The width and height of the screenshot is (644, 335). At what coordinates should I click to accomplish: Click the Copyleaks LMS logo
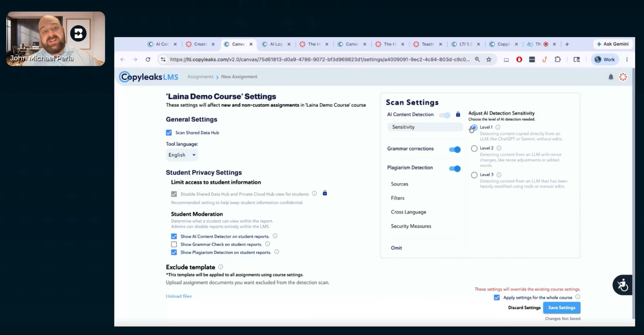[149, 77]
